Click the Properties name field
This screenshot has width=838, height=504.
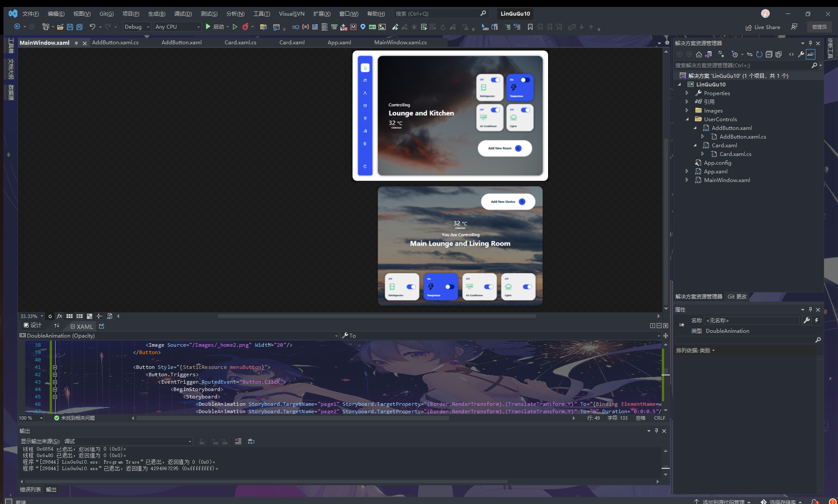(x=752, y=320)
